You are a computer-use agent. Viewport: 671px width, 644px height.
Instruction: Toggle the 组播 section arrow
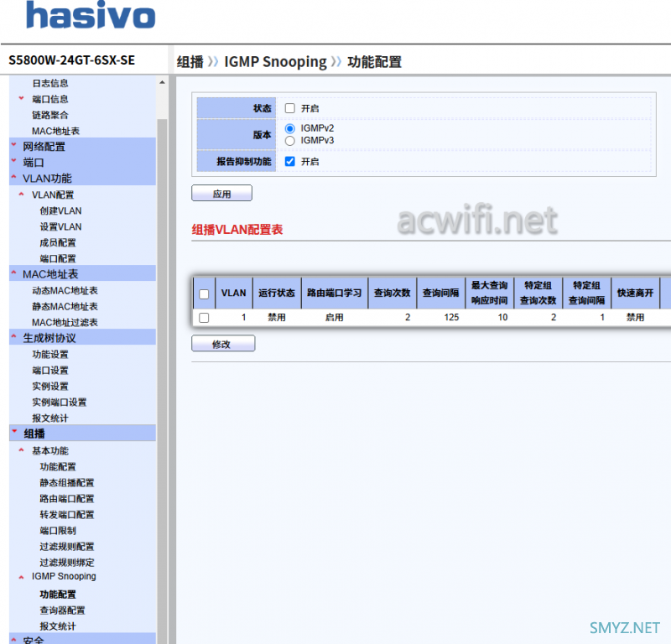pyautogui.click(x=14, y=432)
